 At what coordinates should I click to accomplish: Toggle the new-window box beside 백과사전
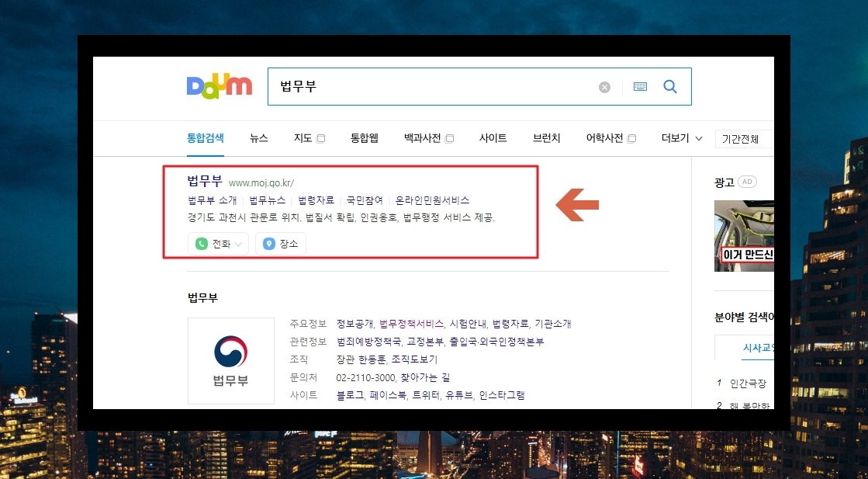click(x=449, y=138)
